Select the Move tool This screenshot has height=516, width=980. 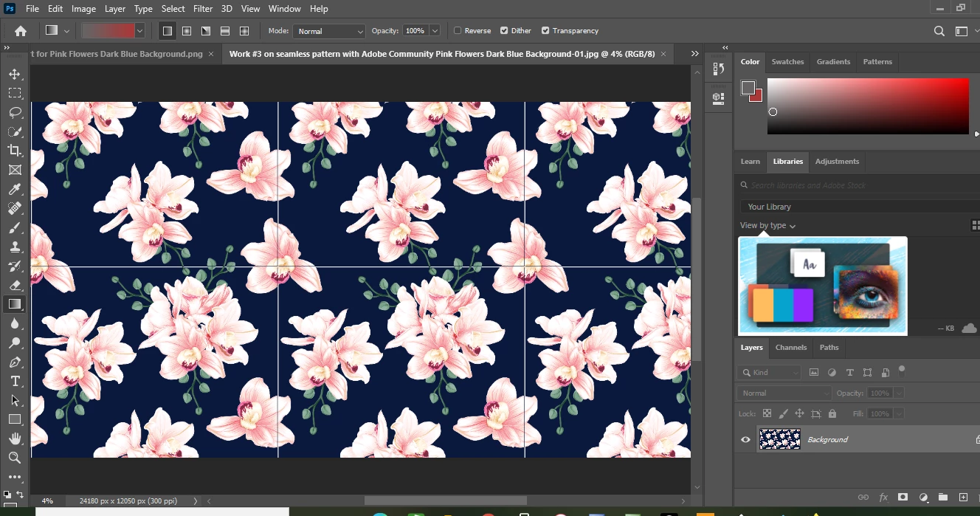point(15,74)
